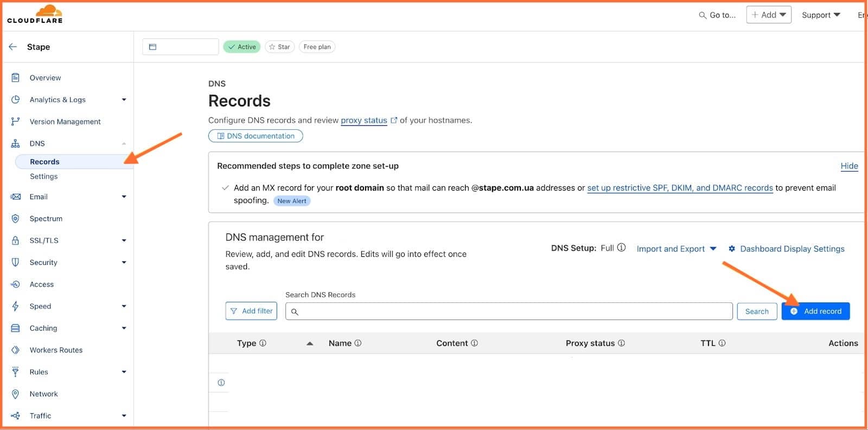Click the Workers Routes icon
This screenshot has height=430, width=868.
[16, 350]
